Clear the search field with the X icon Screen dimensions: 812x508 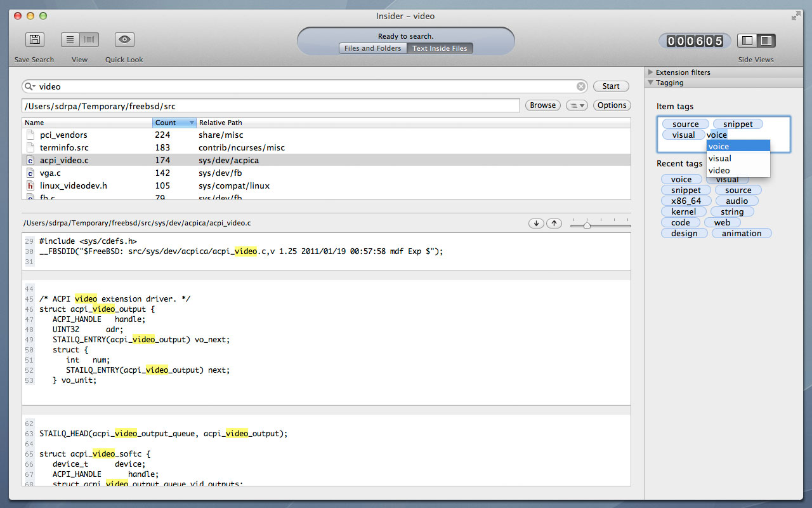[x=581, y=86]
